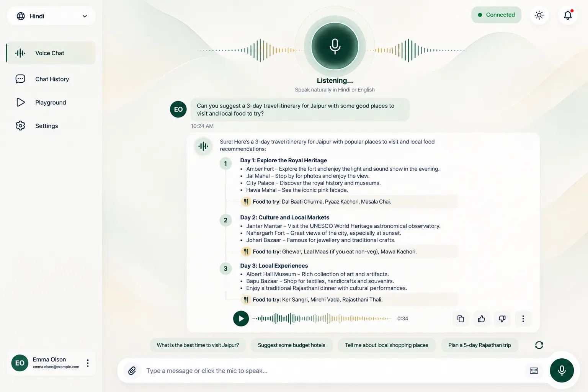The width and height of the screenshot is (588, 392).
Task: Choose 'Plan a 5-day Rajasthan trip'
Action: click(480, 345)
